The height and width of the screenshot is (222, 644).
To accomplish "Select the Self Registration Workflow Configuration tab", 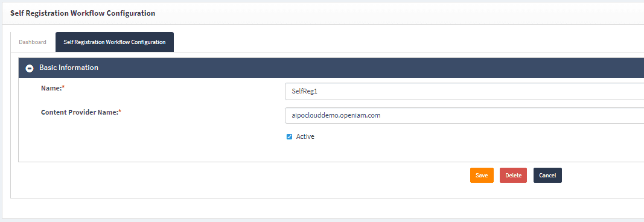I will (115, 42).
